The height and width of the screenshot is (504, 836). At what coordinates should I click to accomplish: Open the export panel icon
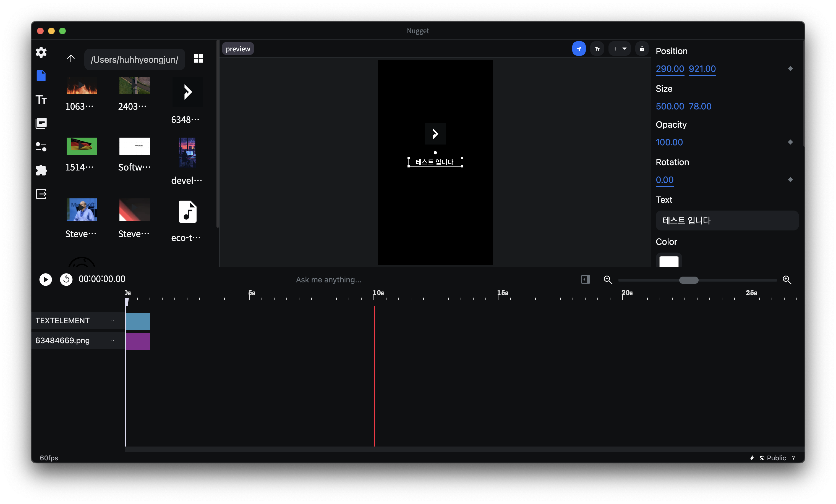coord(41,194)
